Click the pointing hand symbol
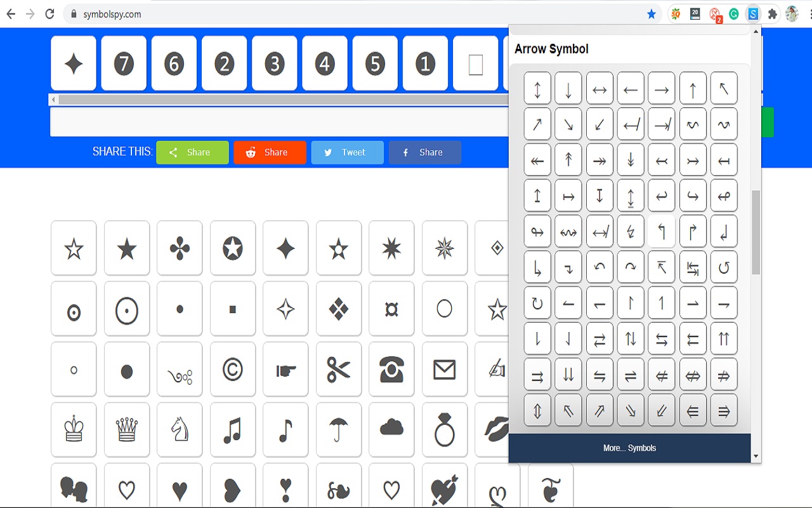Screen dimensions: 812x508 285,369
